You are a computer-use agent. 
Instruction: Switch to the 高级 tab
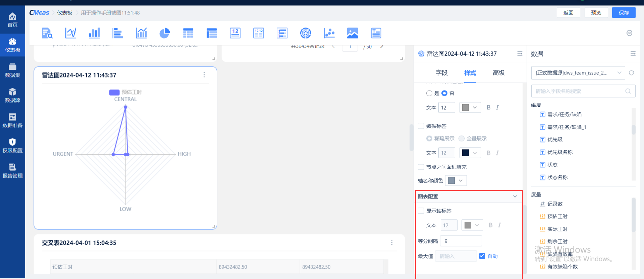[498, 73]
